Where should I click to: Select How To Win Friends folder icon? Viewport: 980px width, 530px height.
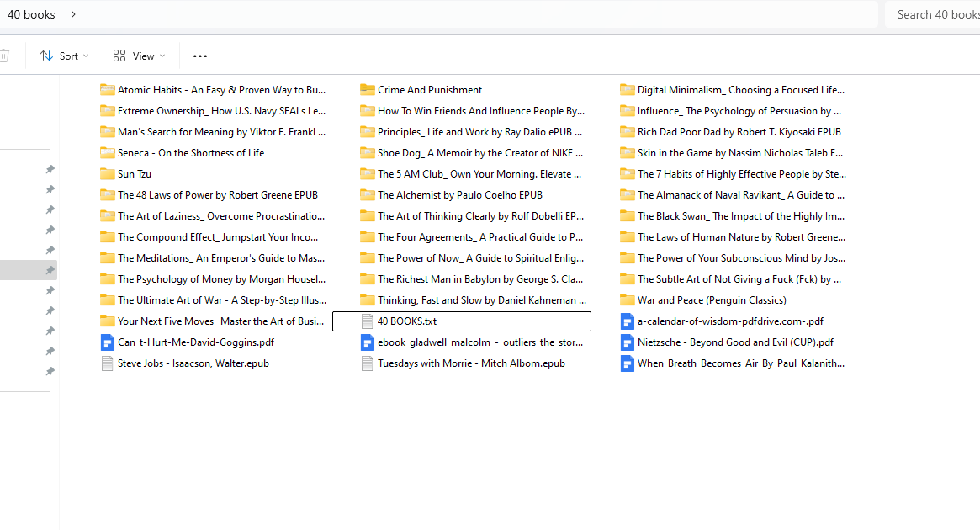pos(368,111)
